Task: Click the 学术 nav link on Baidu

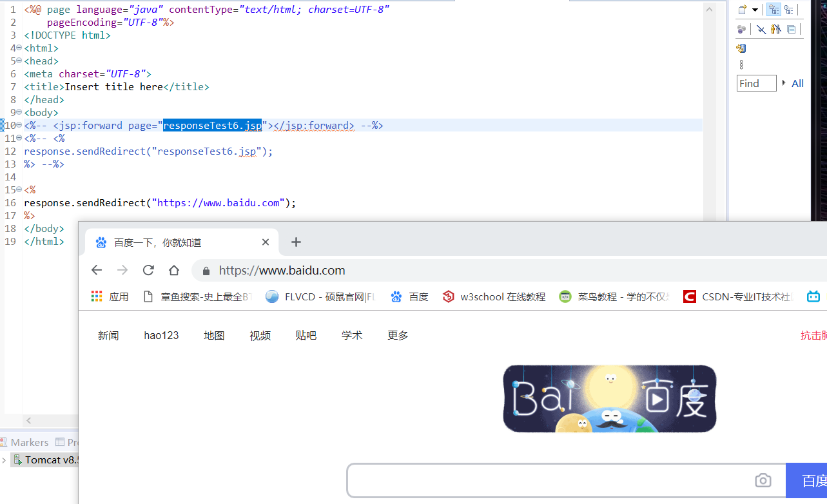Action: (352, 335)
